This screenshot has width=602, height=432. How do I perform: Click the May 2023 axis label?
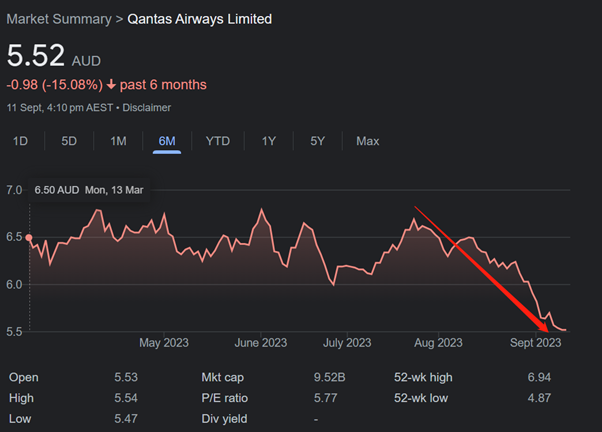pyautogui.click(x=164, y=343)
